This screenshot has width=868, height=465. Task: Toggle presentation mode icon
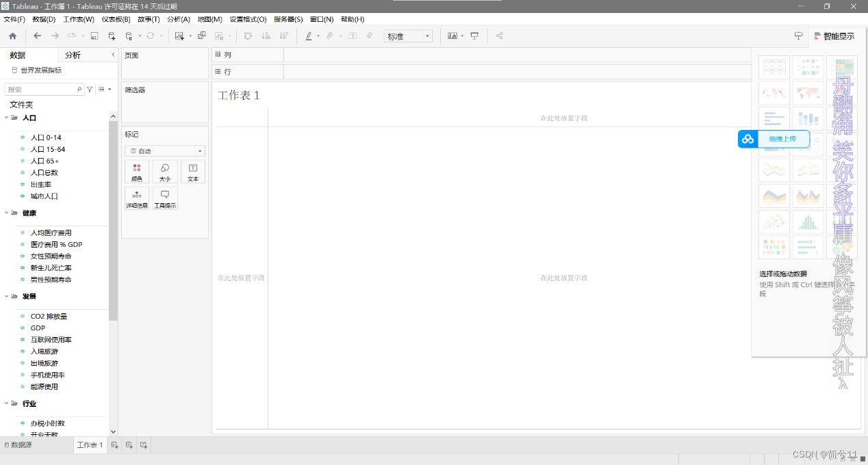(x=474, y=36)
